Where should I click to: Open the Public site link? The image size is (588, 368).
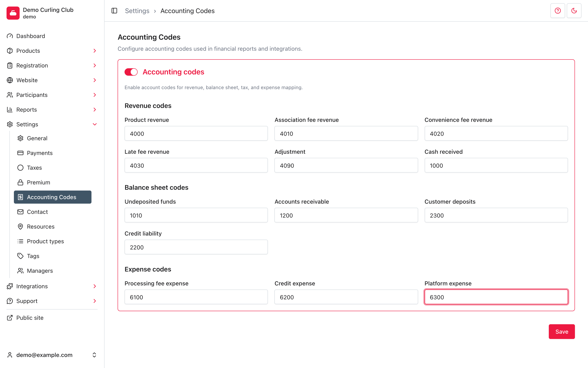click(52, 318)
